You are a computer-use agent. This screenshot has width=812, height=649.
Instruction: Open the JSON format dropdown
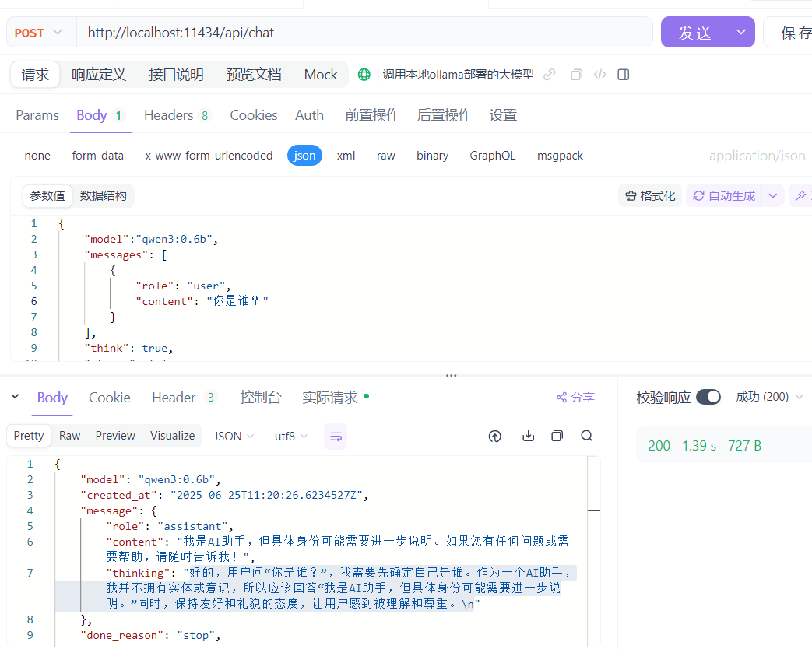(x=232, y=436)
